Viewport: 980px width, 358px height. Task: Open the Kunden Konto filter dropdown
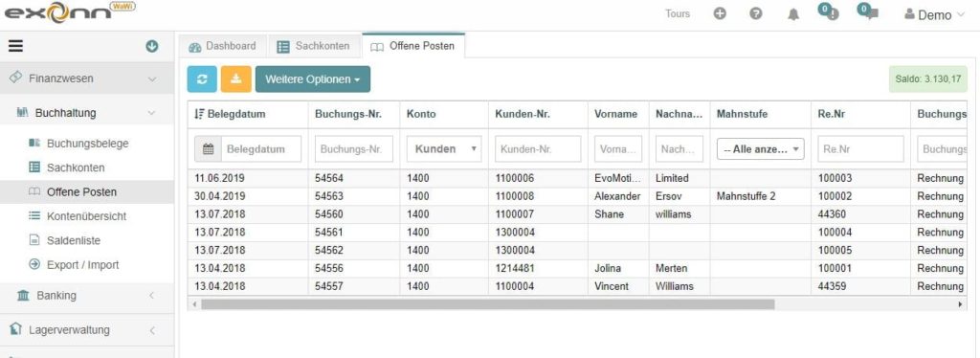tap(444, 149)
